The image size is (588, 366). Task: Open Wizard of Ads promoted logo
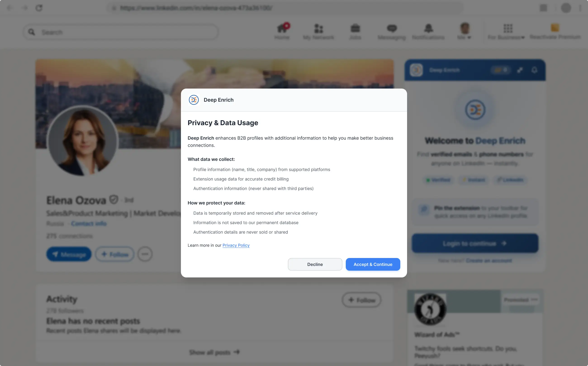431,309
